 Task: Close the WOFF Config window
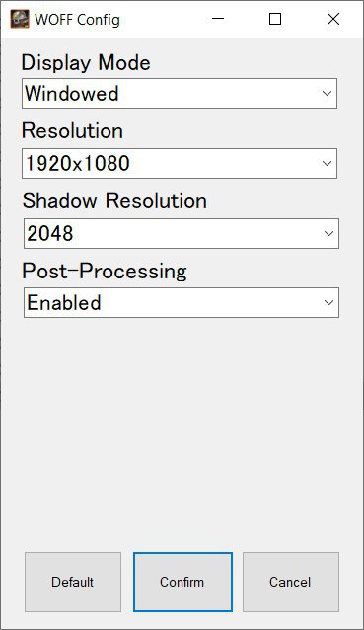[x=333, y=19]
